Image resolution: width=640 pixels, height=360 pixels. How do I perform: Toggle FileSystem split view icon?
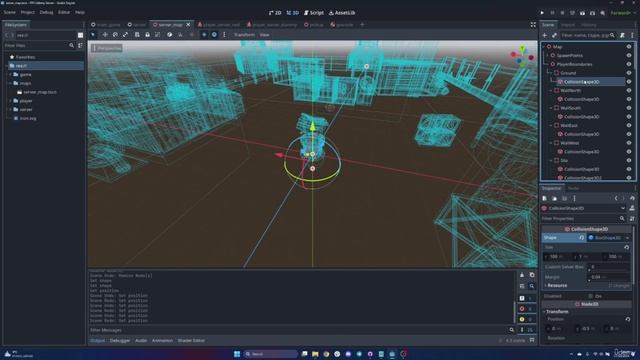tap(80, 35)
